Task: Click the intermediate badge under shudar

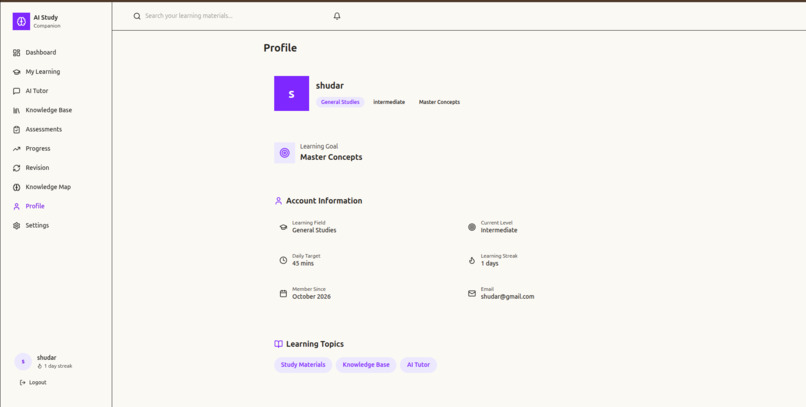Action: pos(389,102)
